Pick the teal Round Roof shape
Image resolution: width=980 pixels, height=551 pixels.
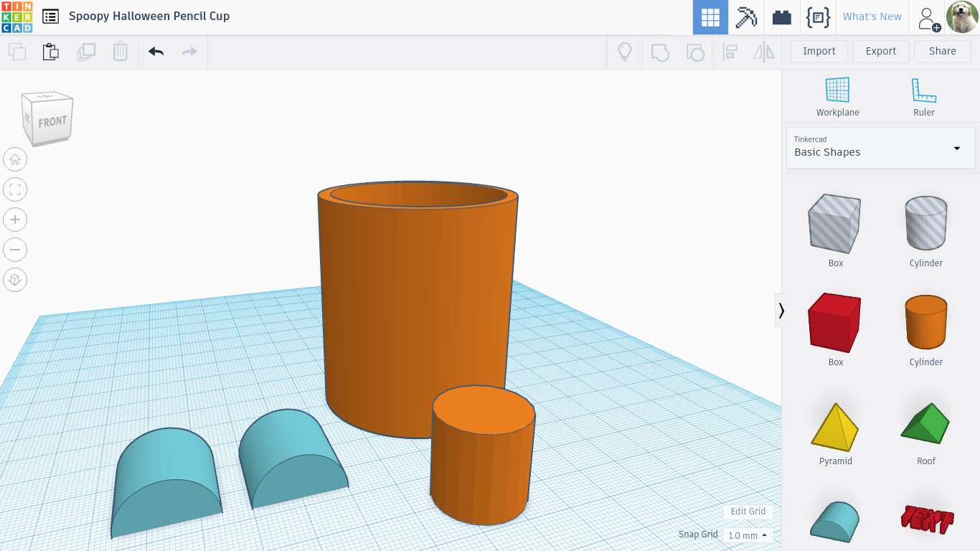(x=836, y=522)
